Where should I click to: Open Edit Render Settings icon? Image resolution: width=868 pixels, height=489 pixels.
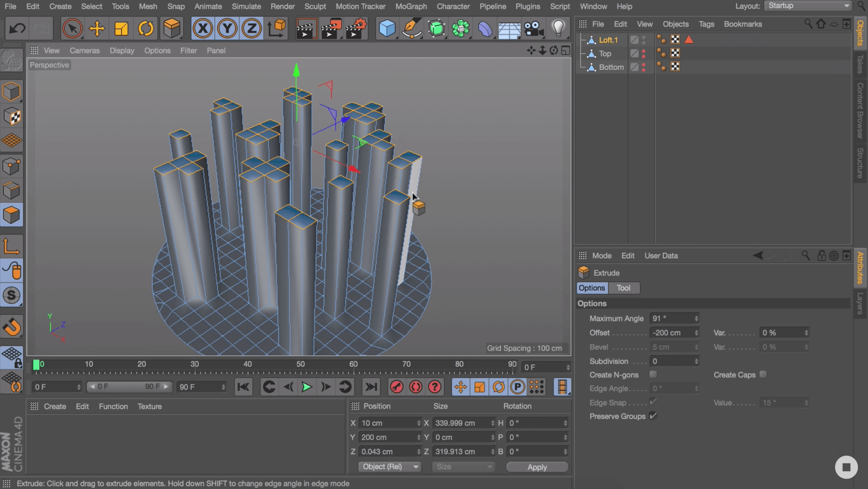[x=356, y=28]
